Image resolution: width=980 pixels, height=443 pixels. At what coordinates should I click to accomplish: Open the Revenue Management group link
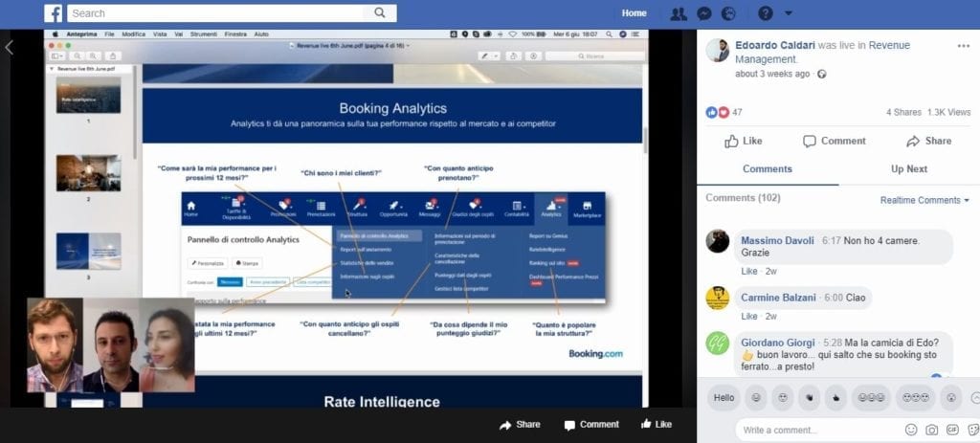822,53
